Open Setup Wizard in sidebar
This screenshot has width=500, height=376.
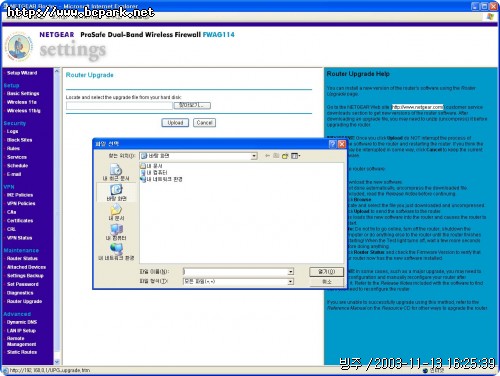[22, 73]
